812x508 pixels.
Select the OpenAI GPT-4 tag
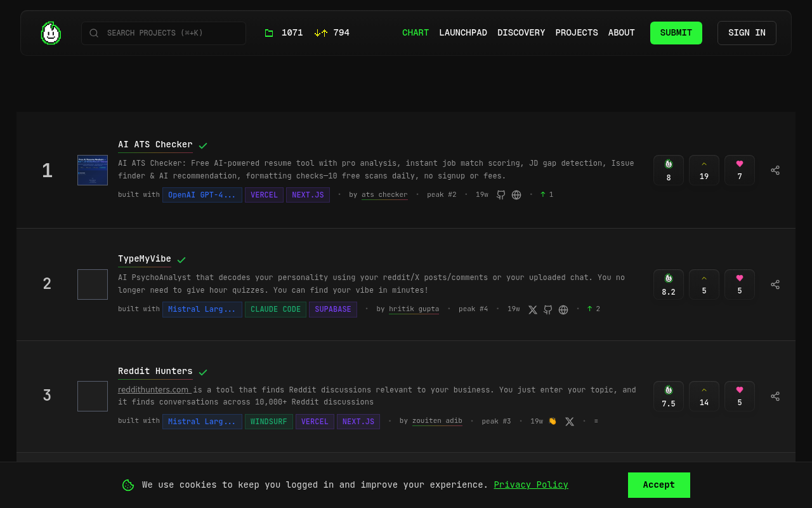(202, 195)
